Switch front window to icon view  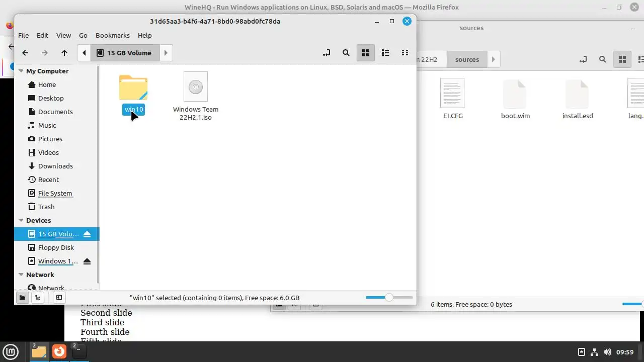[366, 53]
